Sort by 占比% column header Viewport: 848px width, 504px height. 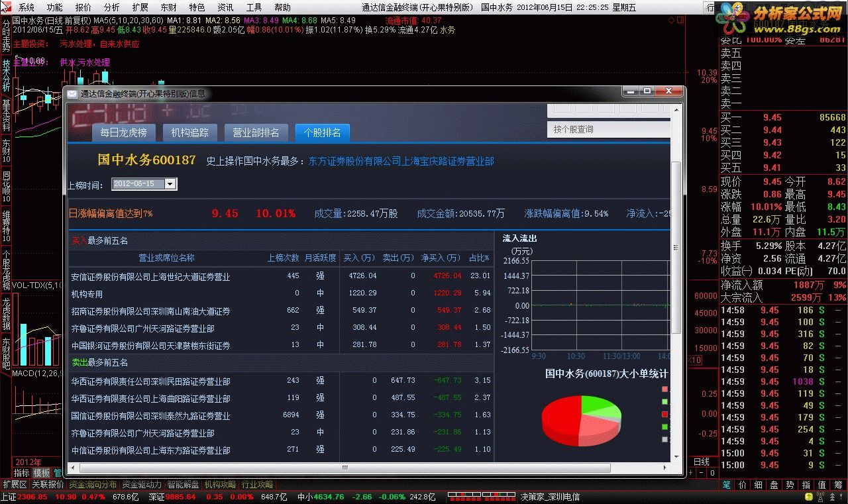pyautogui.click(x=479, y=258)
